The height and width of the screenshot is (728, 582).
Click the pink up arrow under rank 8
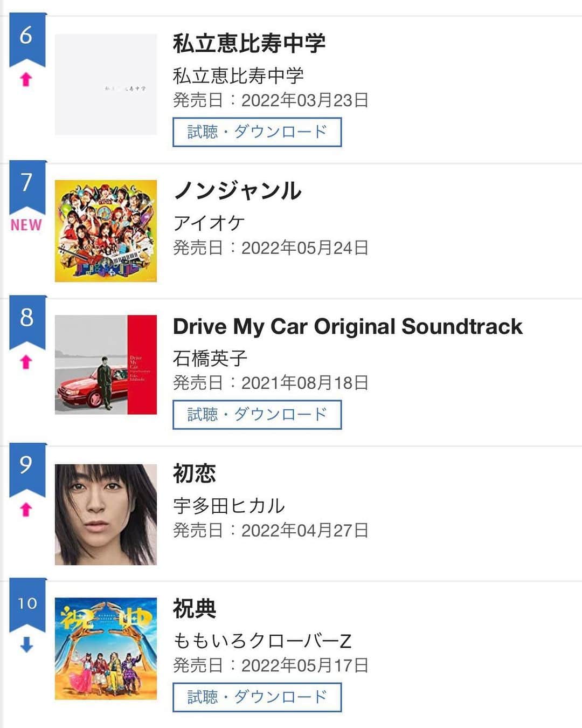pyautogui.click(x=26, y=362)
